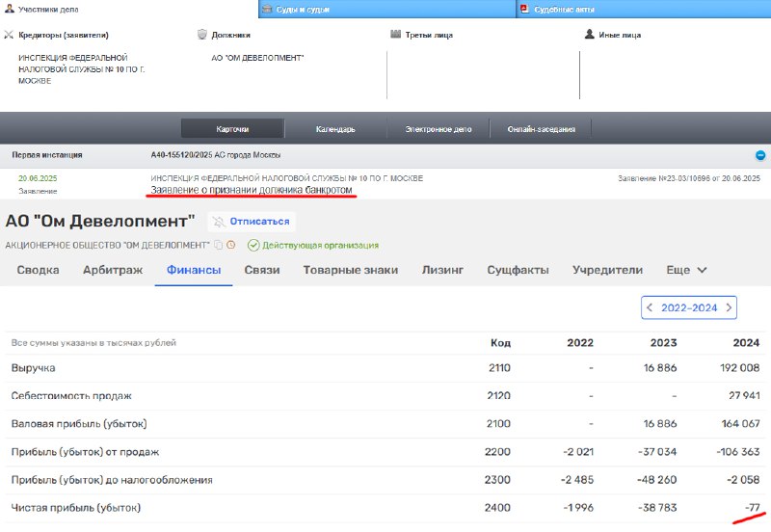Click the Кредиторы crossed swords icon

9,35
